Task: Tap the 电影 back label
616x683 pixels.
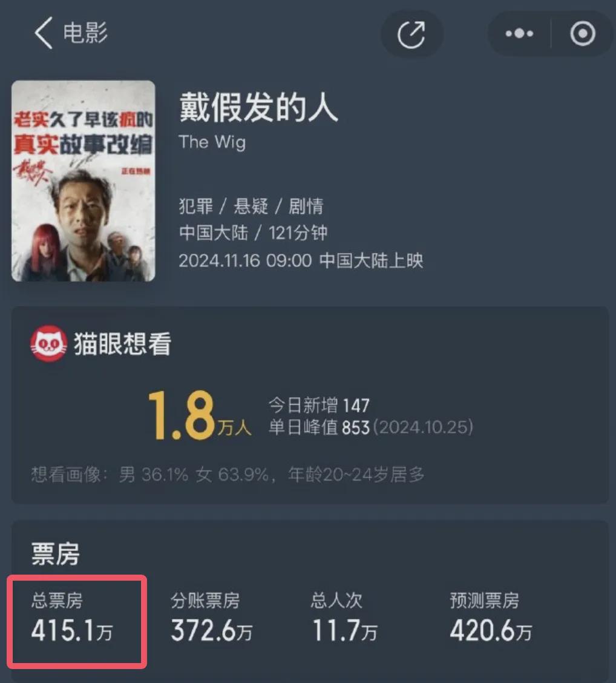Action: (85, 33)
